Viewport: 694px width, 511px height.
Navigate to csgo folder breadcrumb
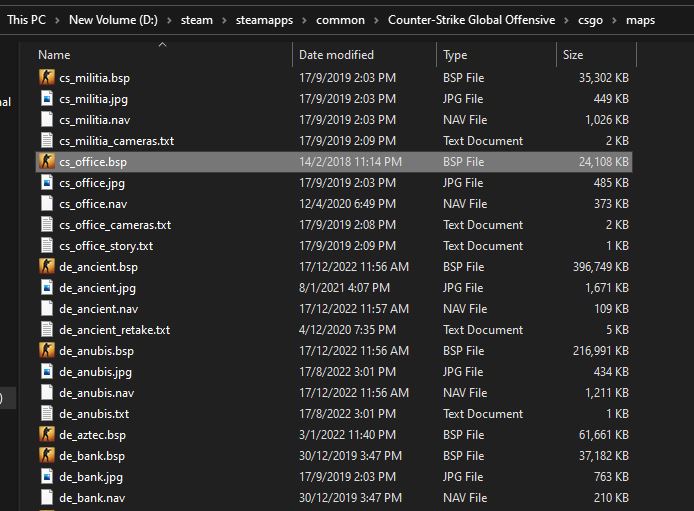(x=590, y=20)
